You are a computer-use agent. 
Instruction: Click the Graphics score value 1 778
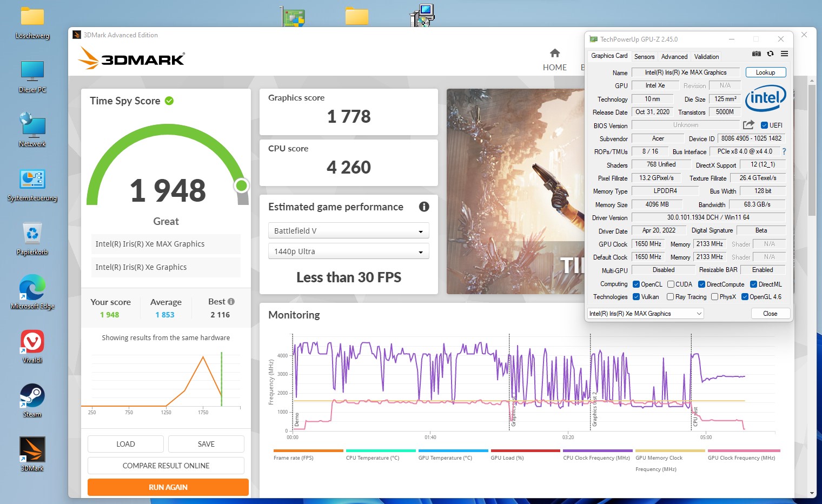(349, 116)
